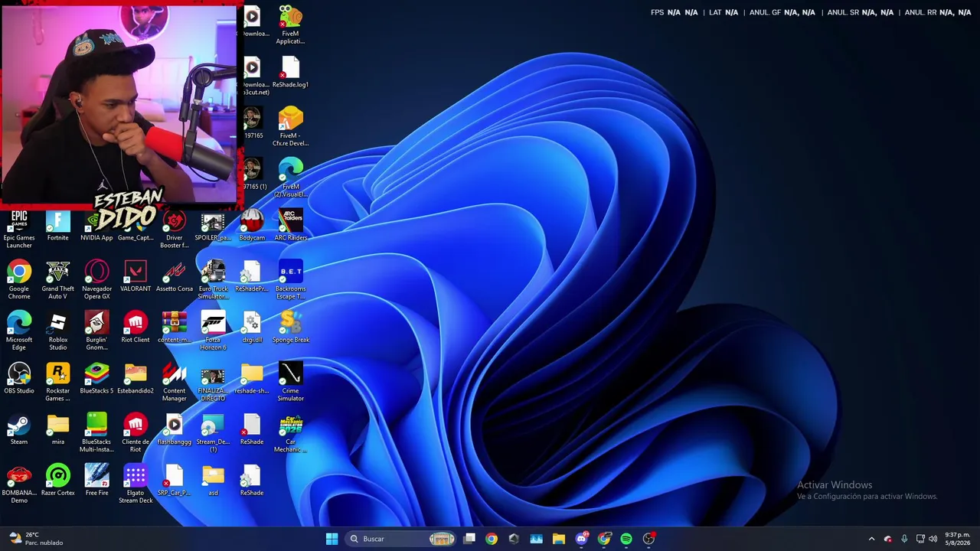Viewport: 980px width, 551px height.
Task: Open the NVIDIA App shortcut
Action: (96, 226)
